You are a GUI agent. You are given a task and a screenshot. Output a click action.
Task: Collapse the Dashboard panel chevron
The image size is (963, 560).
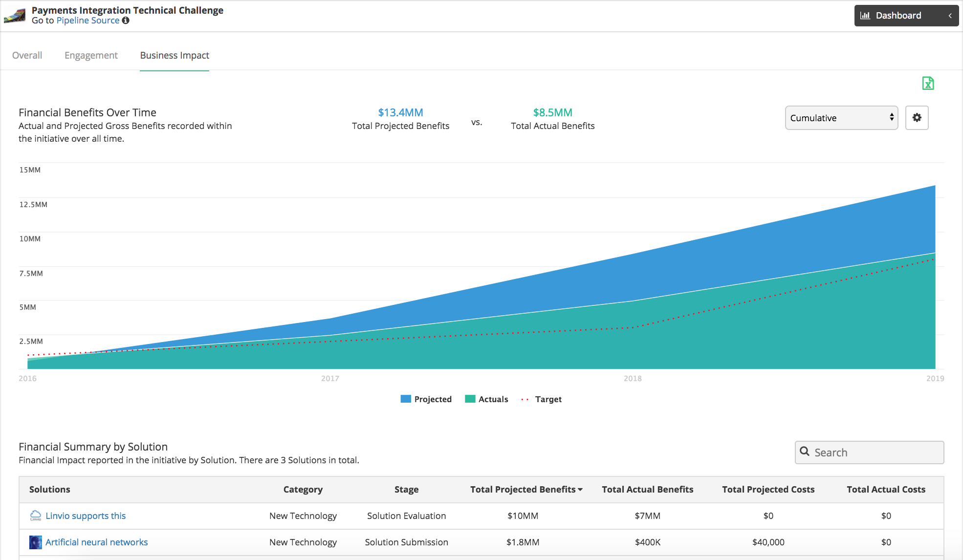950,16
